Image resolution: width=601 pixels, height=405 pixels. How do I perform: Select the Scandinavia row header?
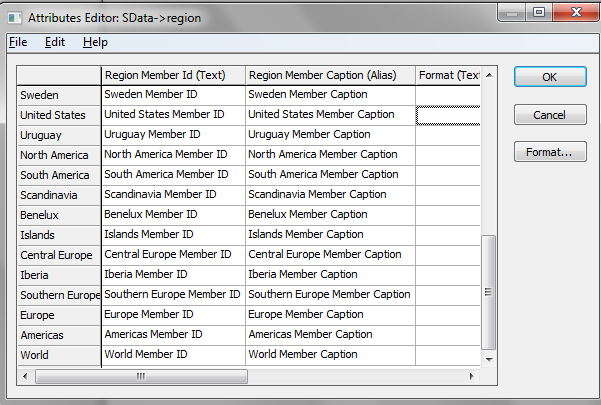(x=59, y=195)
